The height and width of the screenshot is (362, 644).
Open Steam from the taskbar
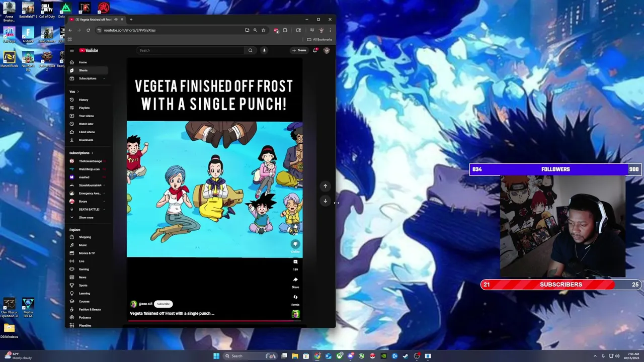click(x=406, y=356)
